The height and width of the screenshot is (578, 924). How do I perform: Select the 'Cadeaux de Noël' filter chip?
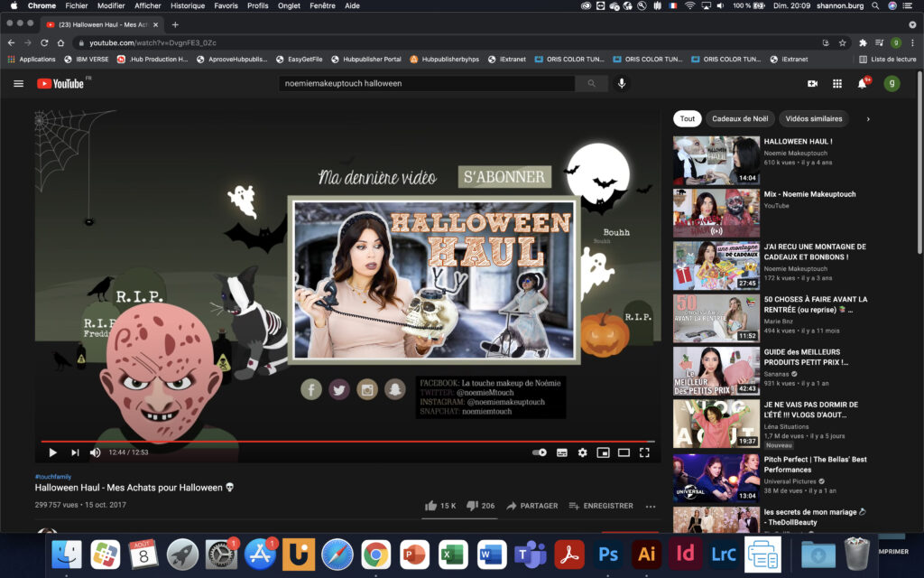[739, 118]
